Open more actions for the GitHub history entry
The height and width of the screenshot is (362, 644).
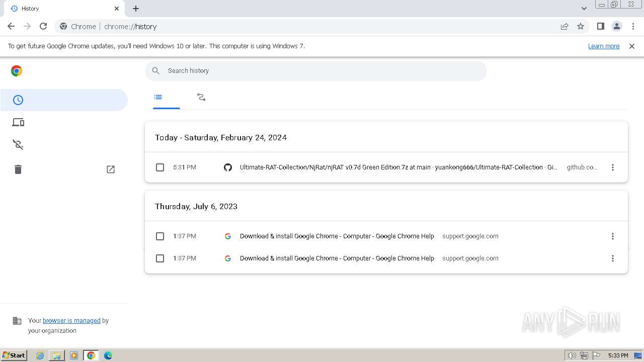click(613, 167)
